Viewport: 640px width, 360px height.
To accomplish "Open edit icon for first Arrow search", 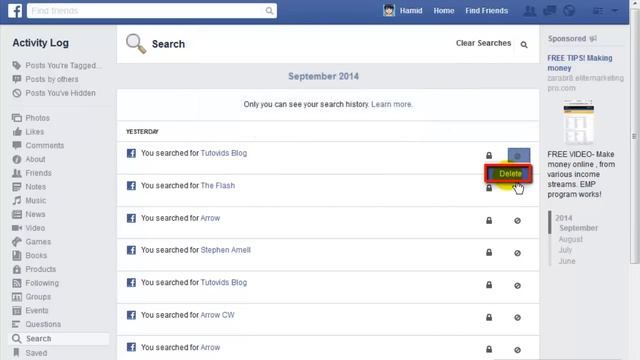I will pyautogui.click(x=518, y=221).
